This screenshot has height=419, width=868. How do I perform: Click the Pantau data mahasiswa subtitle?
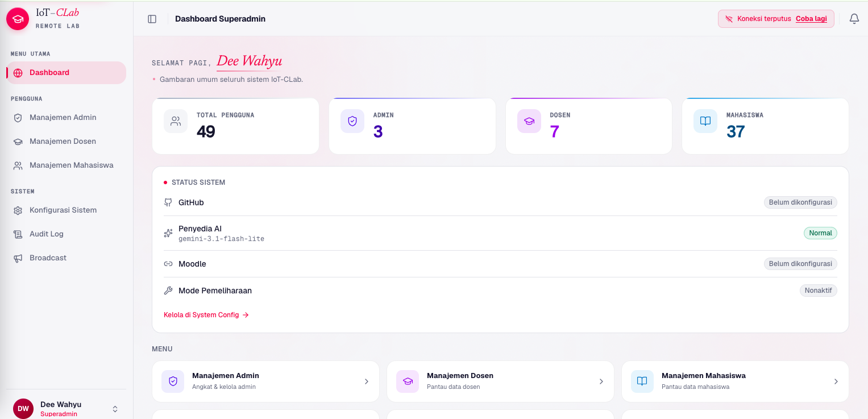pos(695,387)
